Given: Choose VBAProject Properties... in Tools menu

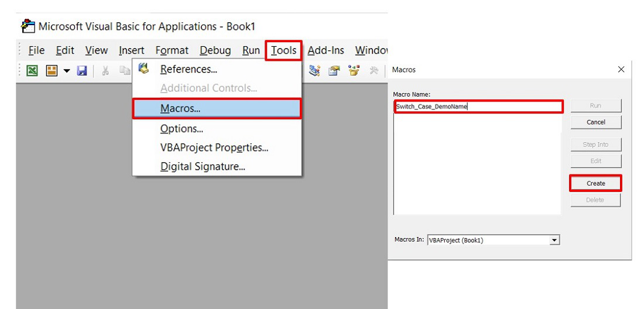Looking at the screenshot, I should (x=217, y=147).
